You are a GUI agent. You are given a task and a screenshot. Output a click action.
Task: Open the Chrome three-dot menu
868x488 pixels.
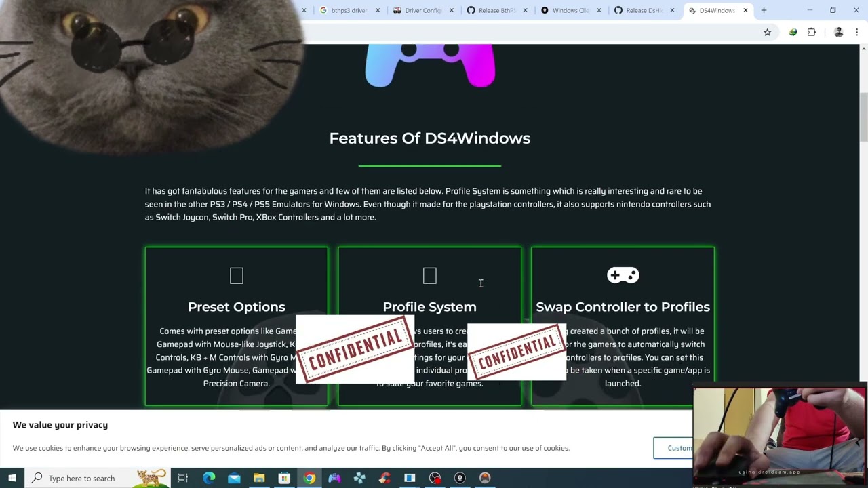pos(857,32)
